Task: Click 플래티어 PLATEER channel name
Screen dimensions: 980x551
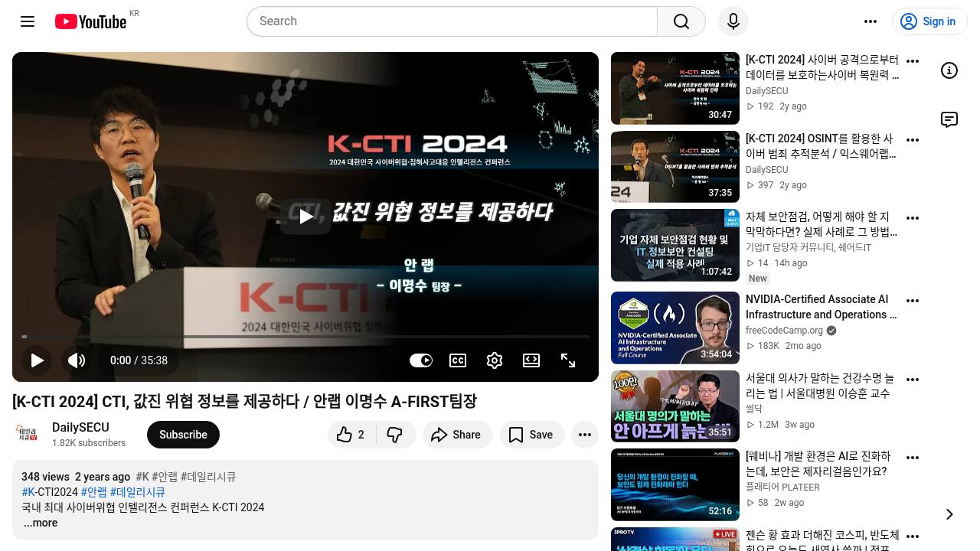Action: click(782, 487)
